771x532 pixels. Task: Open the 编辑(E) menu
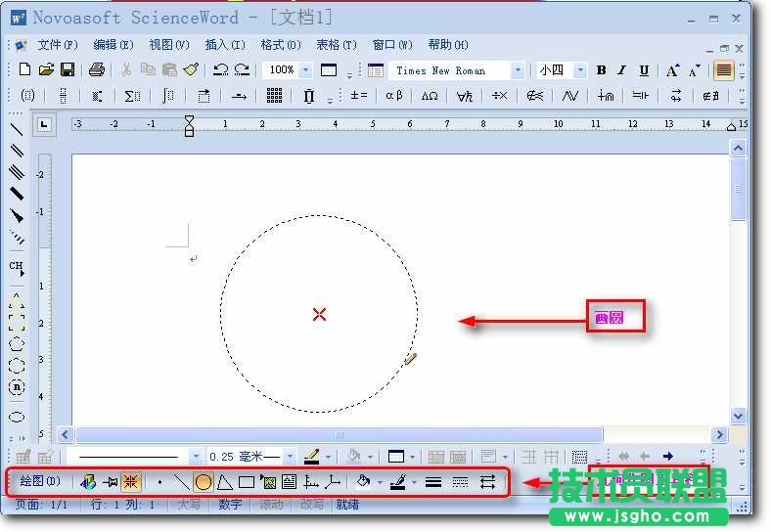pos(113,45)
